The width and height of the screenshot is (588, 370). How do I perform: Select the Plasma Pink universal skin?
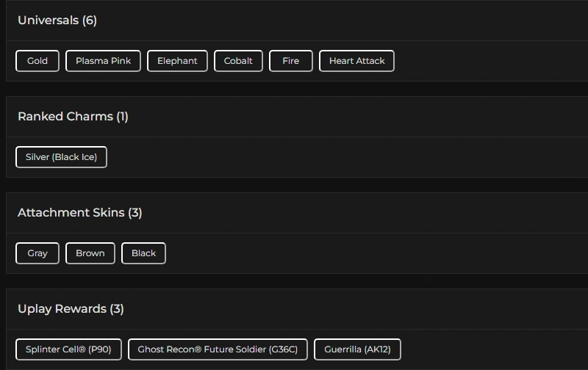point(103,61)
